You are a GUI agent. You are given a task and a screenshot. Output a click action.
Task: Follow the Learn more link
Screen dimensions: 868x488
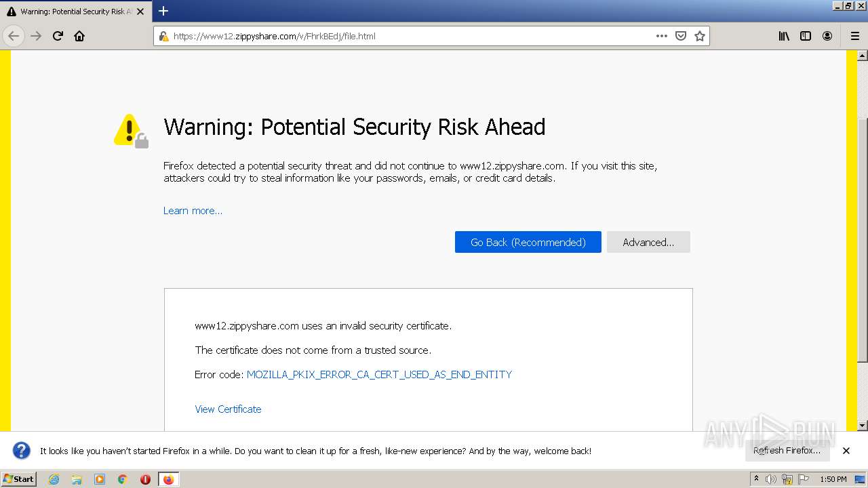(x=193, y=211)
